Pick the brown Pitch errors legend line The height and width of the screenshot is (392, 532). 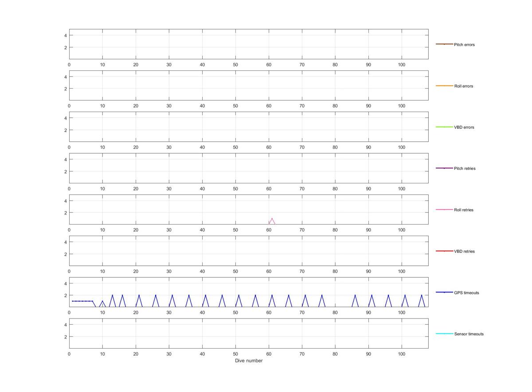[444, 44]
